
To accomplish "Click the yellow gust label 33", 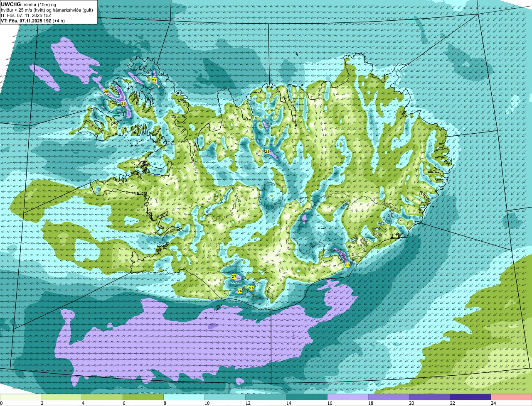I will (x=123, y=103).
